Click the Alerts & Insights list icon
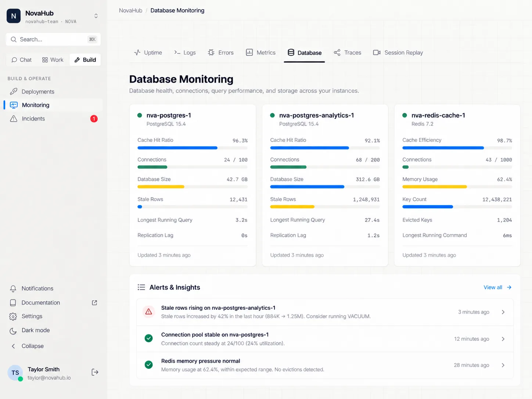Screen dimensions: 532x399 coord(141,287)
